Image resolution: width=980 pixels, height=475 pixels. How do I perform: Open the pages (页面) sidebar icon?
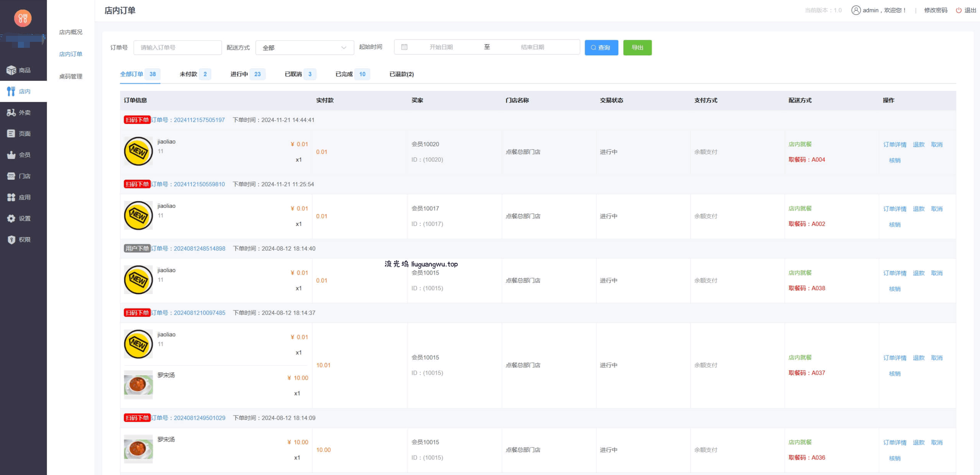point(11,133)
